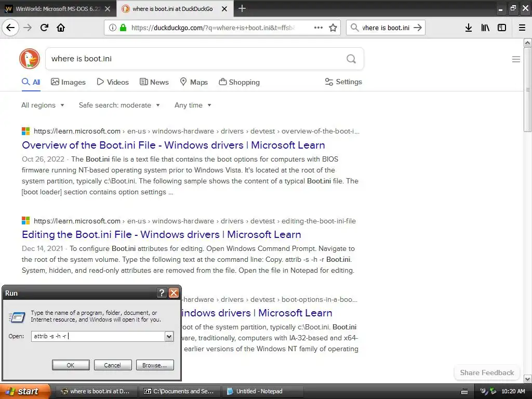
Task: Click the DuckDuckGo duck logo
Action: pos(30,58)
